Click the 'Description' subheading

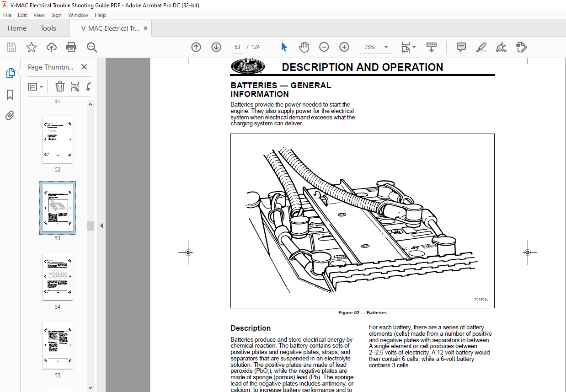(251, 328)
